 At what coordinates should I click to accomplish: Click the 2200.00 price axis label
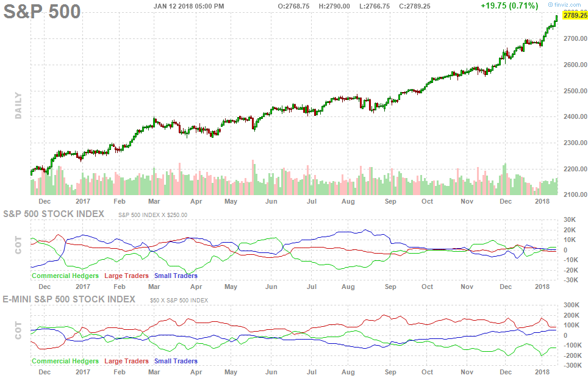click(x=575, y=169)
